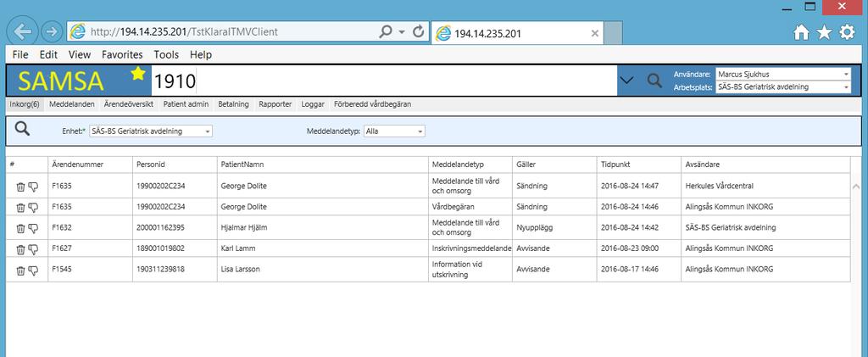The width and height of the screenshot is (868, 357).
Task: Click thumbs-down icon for Karl Lamm row
Action: point(33,249)
